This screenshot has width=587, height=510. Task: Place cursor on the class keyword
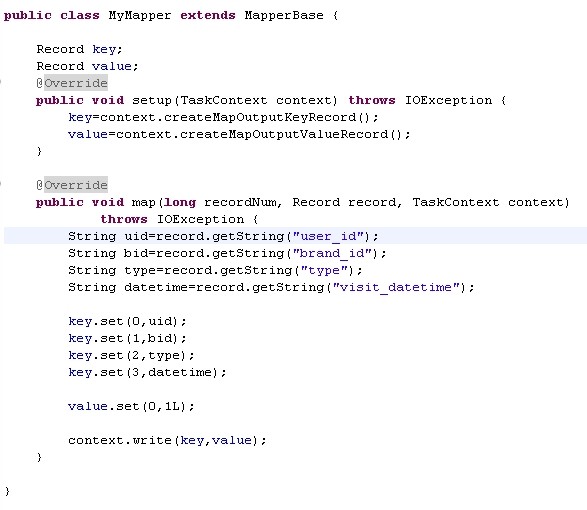coord(80,15)
